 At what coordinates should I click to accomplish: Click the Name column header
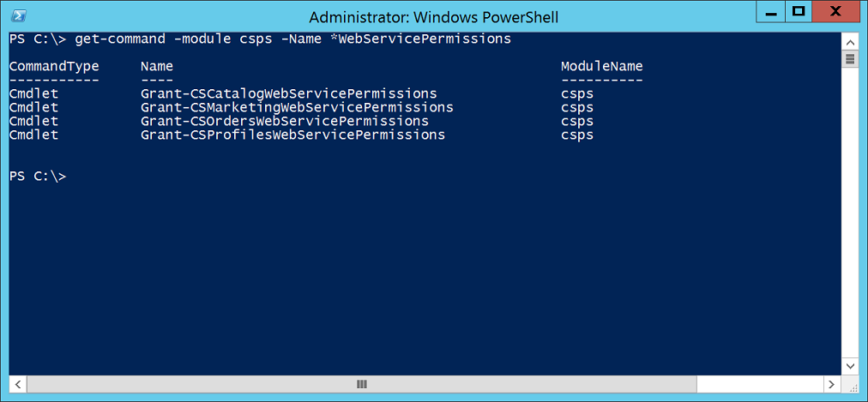[x=157, y=66]
